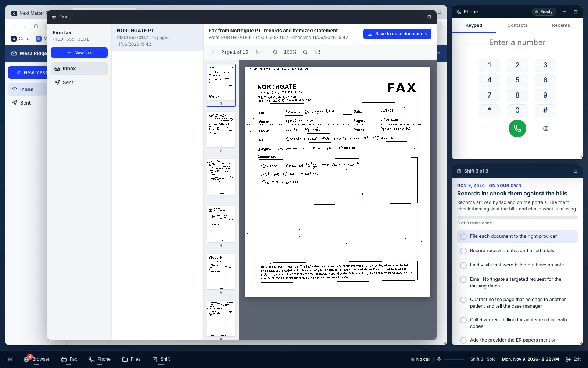Zoom in the fax page view
The image size is (588, 368).
point(305,52)
